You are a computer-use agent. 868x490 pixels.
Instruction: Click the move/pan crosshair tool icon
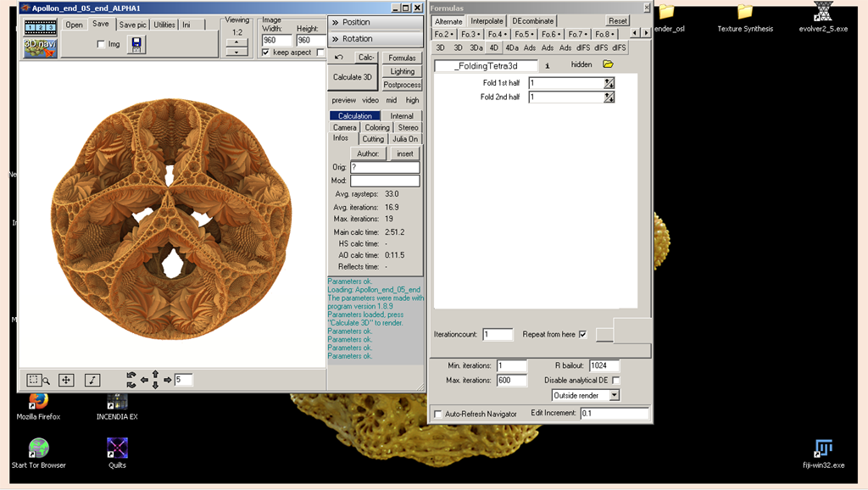66,380
